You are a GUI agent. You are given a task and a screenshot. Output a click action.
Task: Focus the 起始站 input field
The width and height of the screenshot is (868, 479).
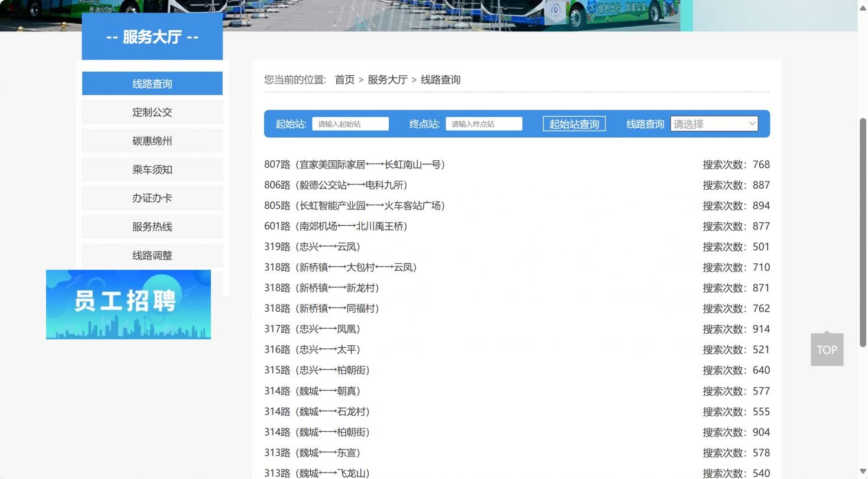tap(350, 124)
